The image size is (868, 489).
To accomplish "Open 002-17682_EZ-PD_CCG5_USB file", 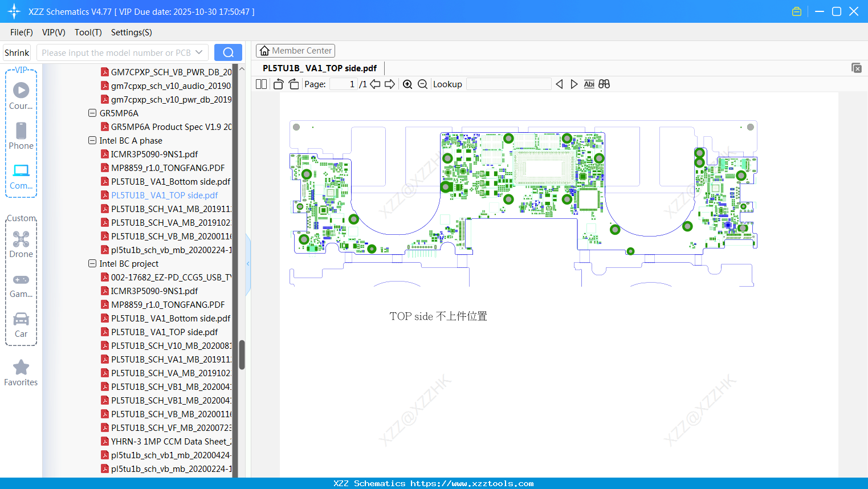I will (x=166, y=277).
